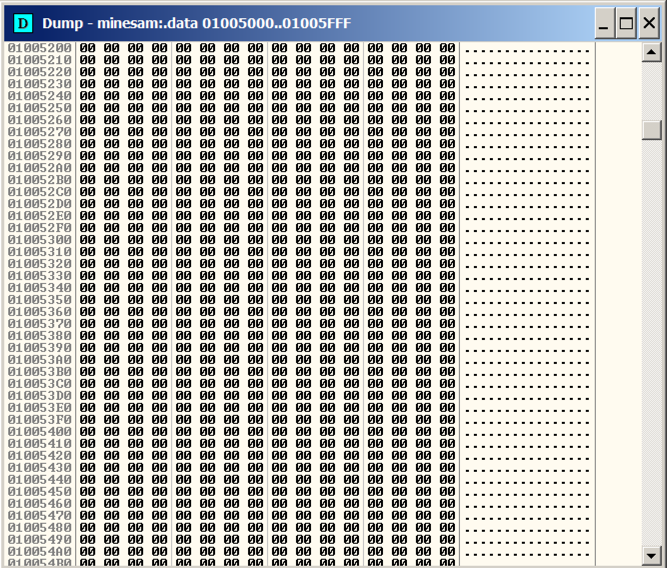The width and height of the screenshot is (667, 568).
Task: Select address 010053C0
Action: click(x=40, y=384)
